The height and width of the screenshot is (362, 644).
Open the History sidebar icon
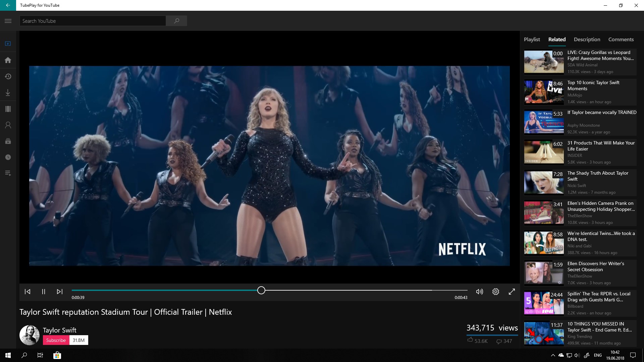pyautogui.click(x=8, y=76)
